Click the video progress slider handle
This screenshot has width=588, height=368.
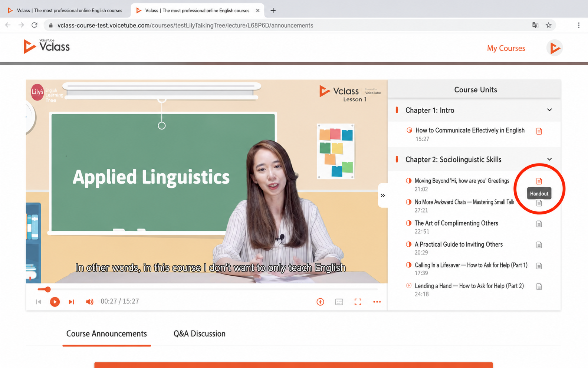(47, 289)
